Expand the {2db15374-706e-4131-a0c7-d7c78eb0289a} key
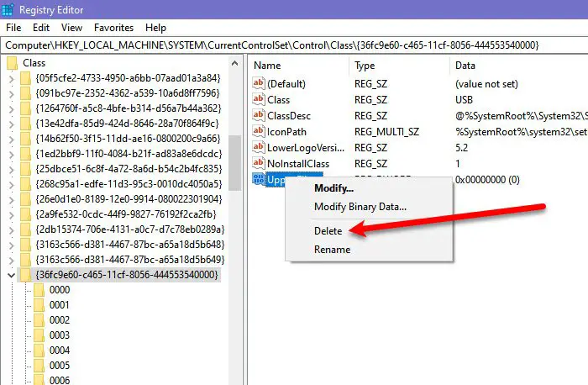The image size is (588, 385). pos(11,229)
